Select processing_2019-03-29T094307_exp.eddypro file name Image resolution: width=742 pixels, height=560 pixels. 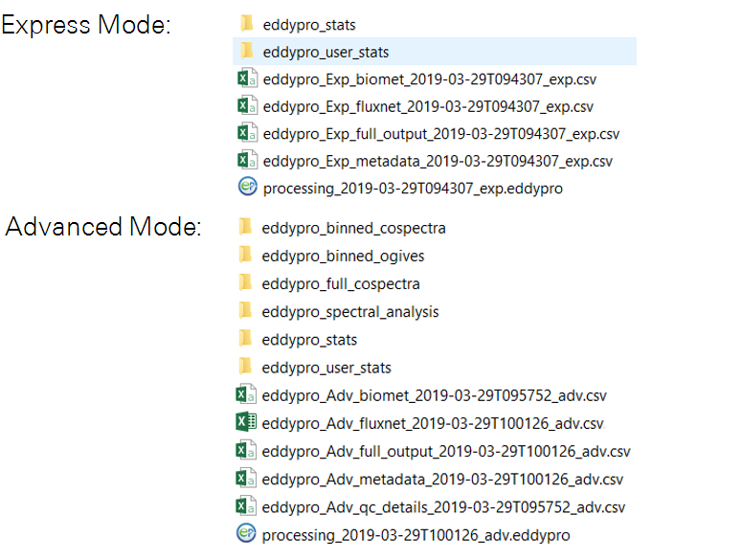[x=413, y=189]
